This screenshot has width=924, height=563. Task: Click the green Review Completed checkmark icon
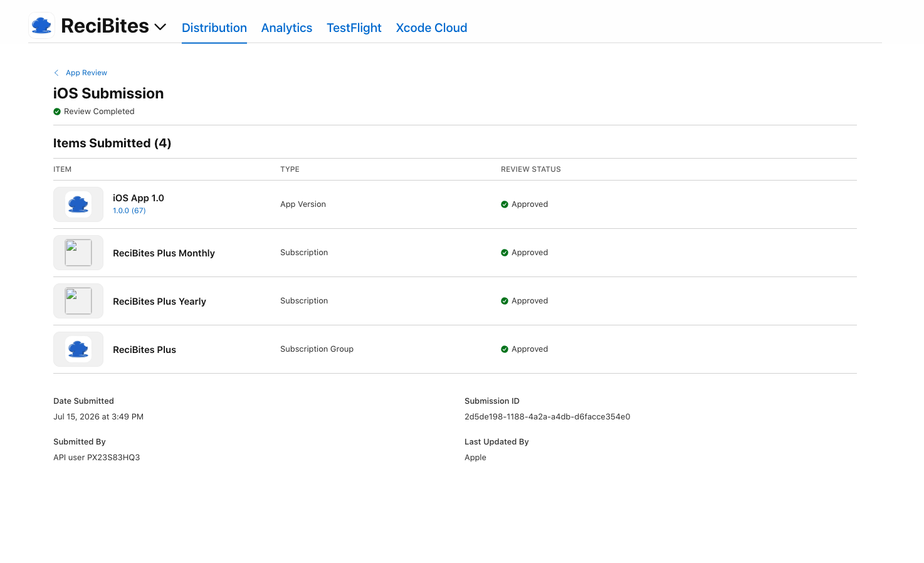57,112
